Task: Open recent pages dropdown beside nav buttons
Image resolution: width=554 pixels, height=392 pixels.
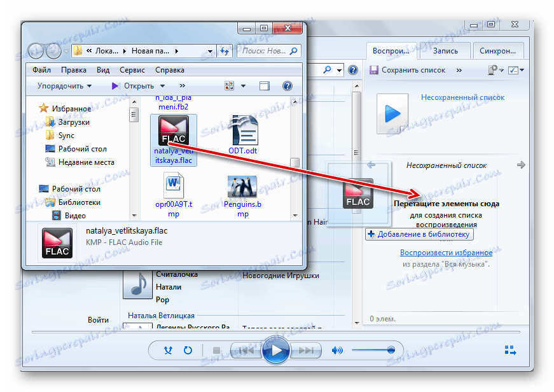Action: click(66, 52)
